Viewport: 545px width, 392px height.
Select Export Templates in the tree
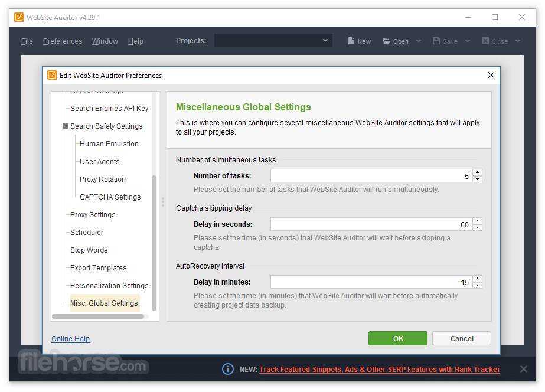point(99,268)
